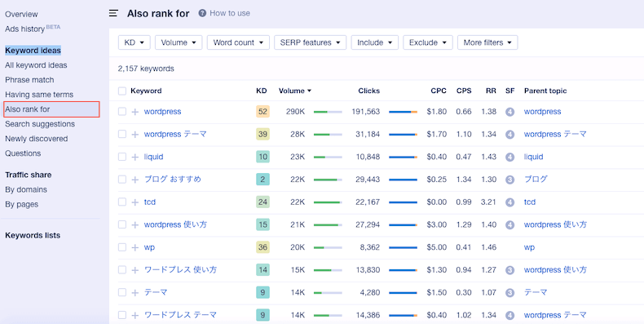Image resolution: width=644 pixels, height=324 pixels.
Task: Open SF badge in liquid row
Action: [x=509, y=157]
